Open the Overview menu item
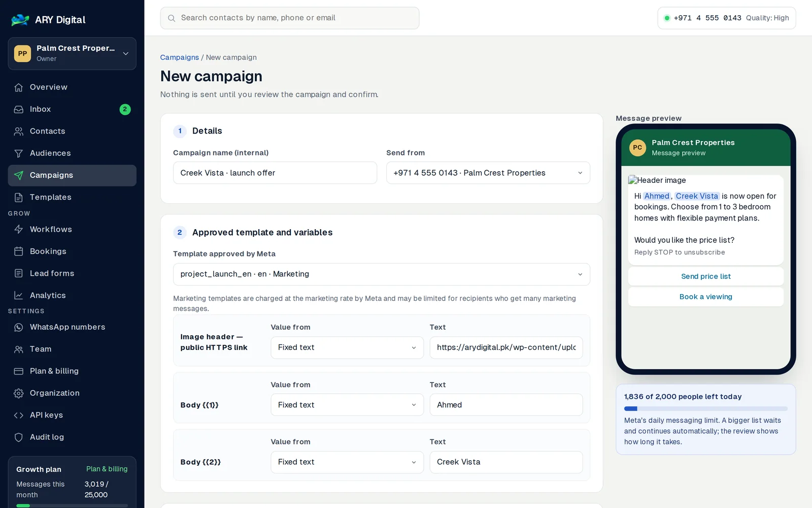This screenshot has width=812, height=508. point(72,87)
